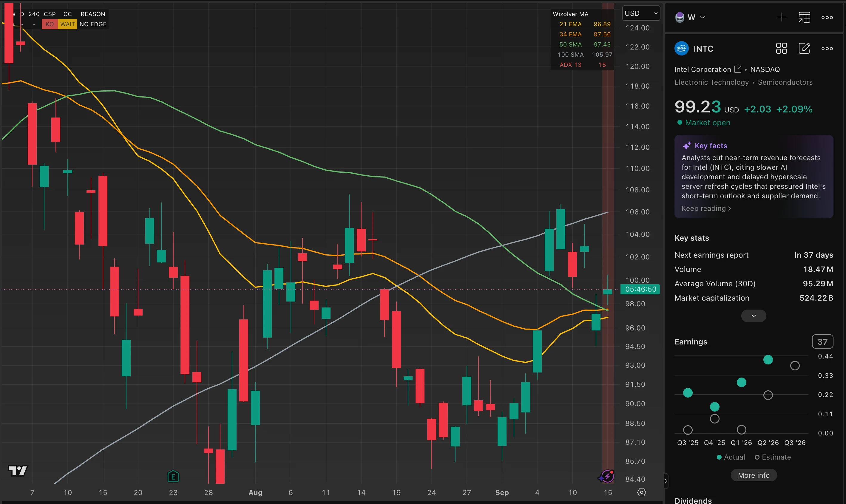
Task: Click the countdown price label 05:46:50
Action: pos(640,289)
